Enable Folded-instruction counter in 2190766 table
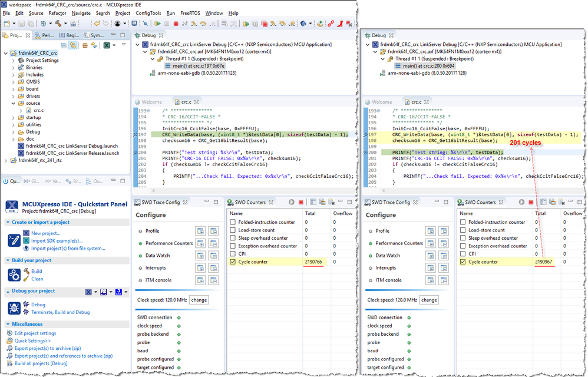 (233, 222)
